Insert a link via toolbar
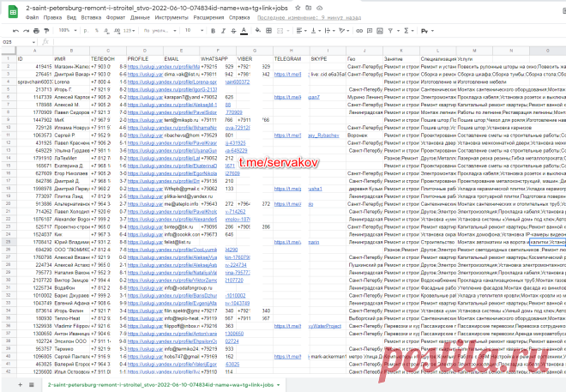 [359, 31]
